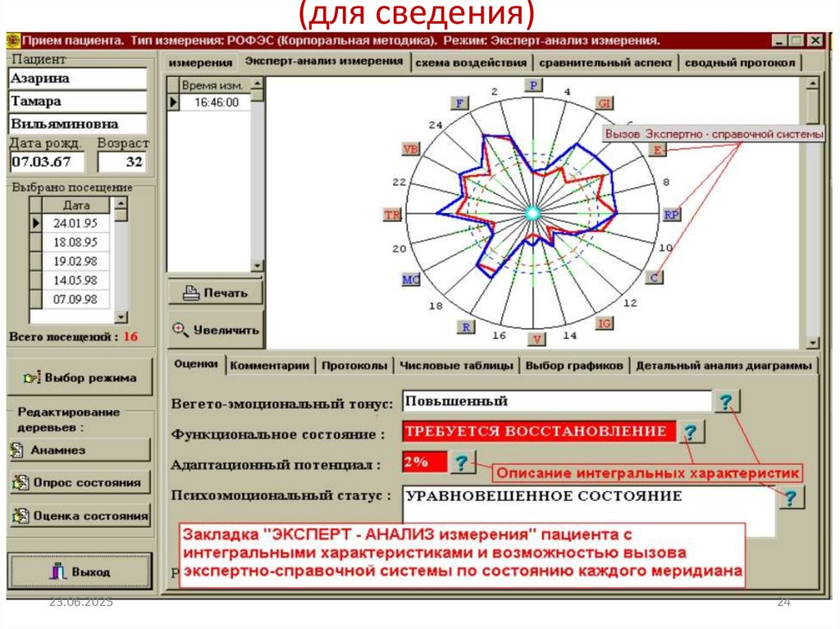Click the F meridian icon
840x629 pixels.
[x=459, y=104]
